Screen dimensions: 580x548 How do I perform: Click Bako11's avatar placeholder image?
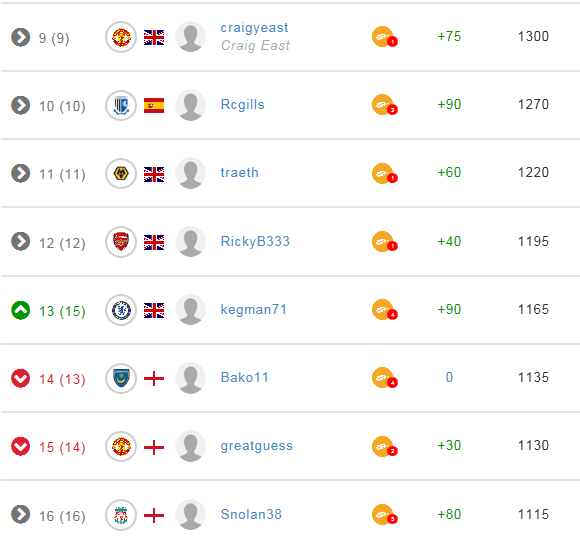[190, 378]
